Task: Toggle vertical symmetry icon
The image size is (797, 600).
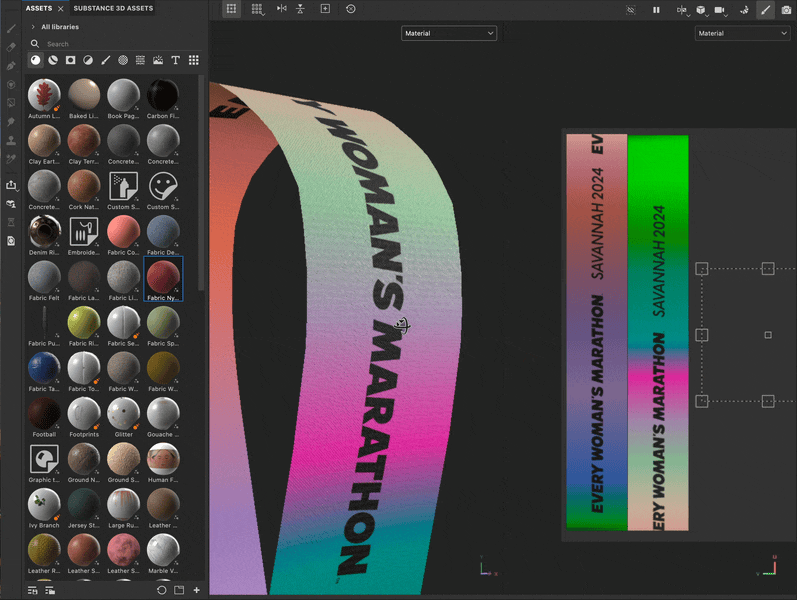Action: point(300,9)
